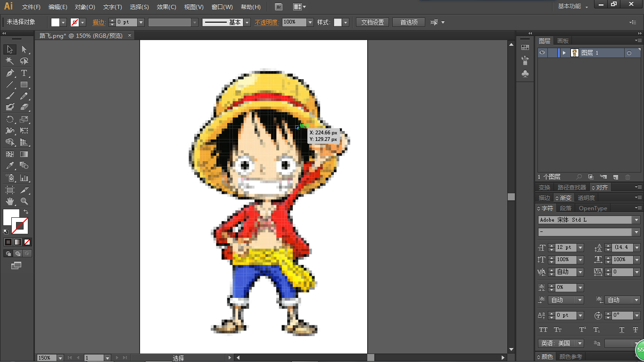Activate the Blob Brush tool
Image resolution: width=644 pixels, height=362 pixels.
[x=10, y=107]
